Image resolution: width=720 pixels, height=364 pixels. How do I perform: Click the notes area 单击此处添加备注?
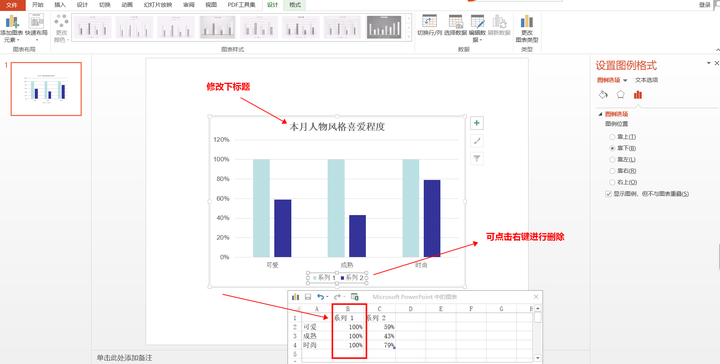pos(124,358)
